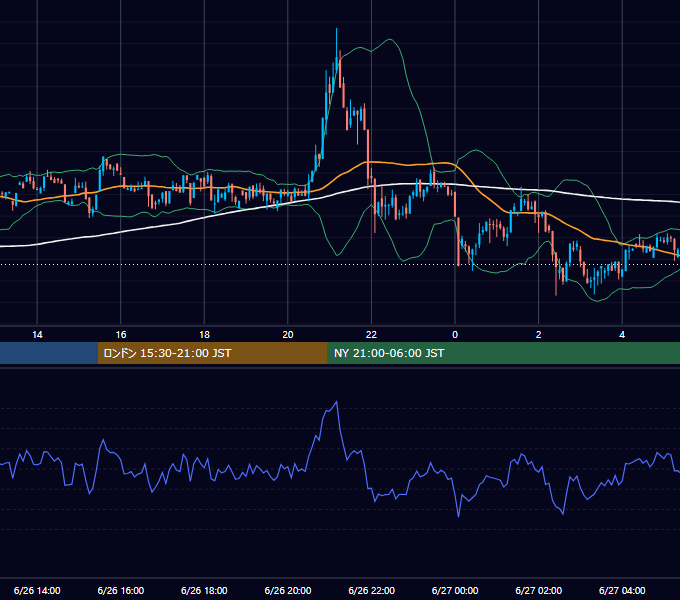Click the 6/26 18:00 date label
This screenshot has height=600, width=680.
click(x=204, y=590)
